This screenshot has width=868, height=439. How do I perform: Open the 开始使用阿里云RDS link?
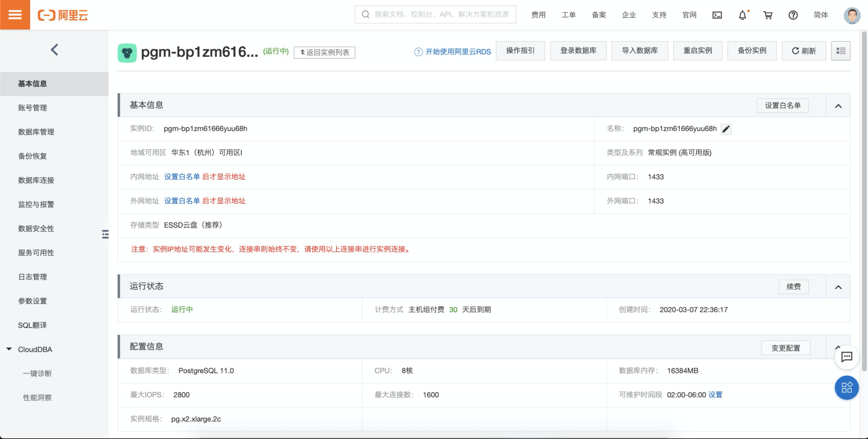click(458, 52)
